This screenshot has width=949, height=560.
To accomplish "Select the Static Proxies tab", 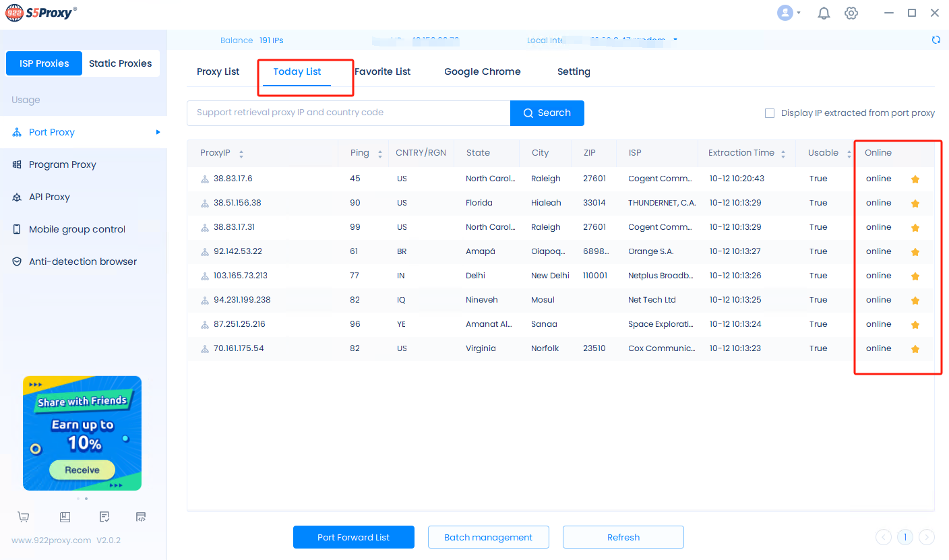I will (121, 63).
